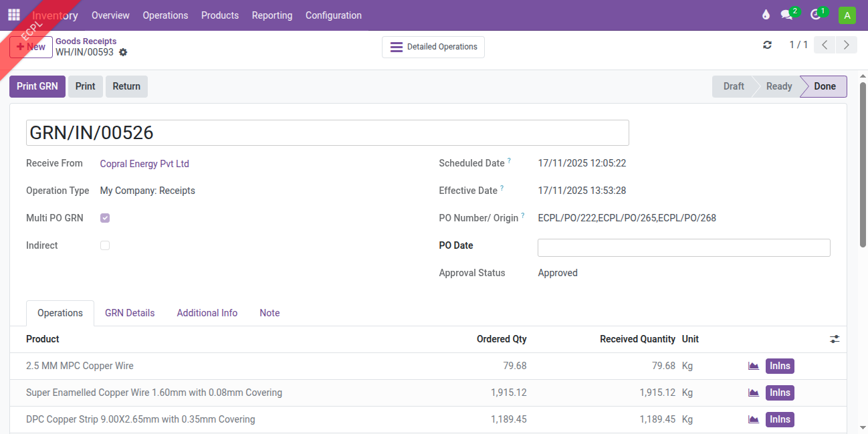Viewport: 868px width, 434px height.
Task: Open column settings adjust icon in table header
Action: (x=835, y=339)
